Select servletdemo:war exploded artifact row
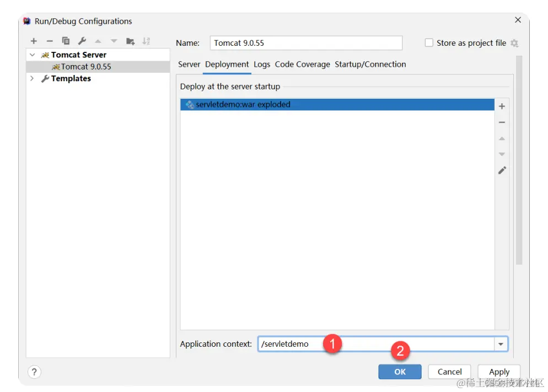 click(337, 104)
